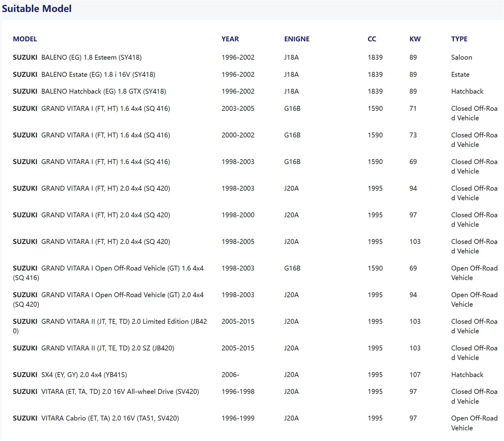This screenshot has height=441, width=504.
Task: Click the year '1996-1998'
Action: click(238, 392)
